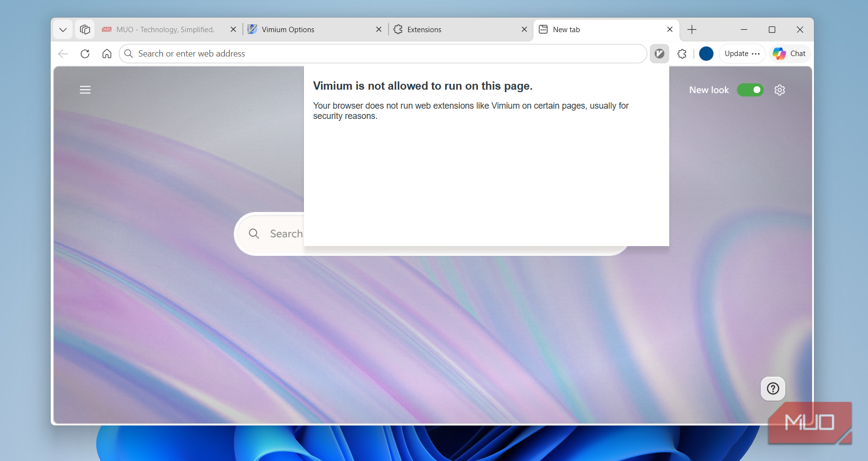868x461 pixels.
Task: Click the heading 'Vimium is not allowed to run on this page.'
Action: click(x=423, y=86)
